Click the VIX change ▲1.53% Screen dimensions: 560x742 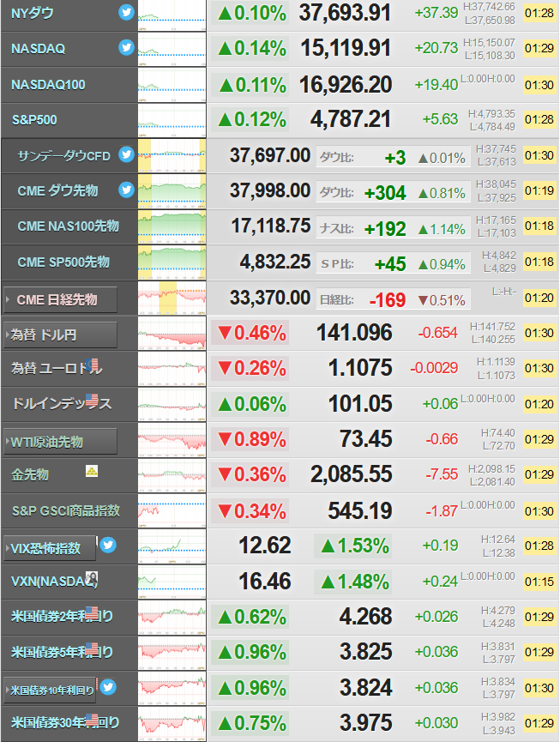[354, 546]
